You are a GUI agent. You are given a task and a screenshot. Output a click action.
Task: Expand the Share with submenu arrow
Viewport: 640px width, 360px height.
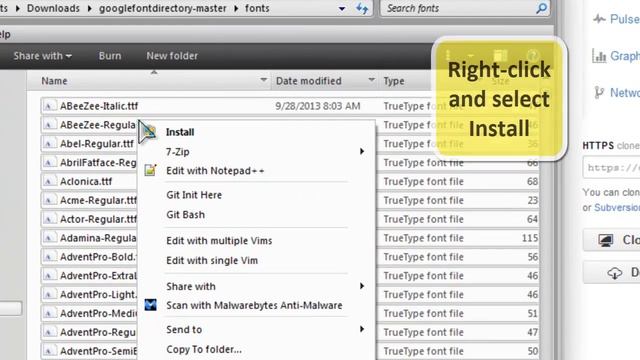pos(362,286)
